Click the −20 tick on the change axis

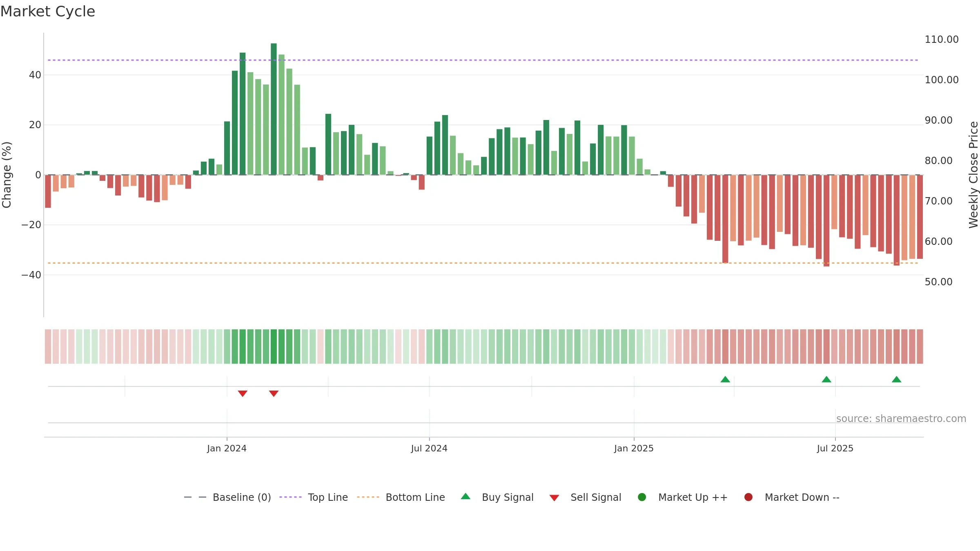(31, 225)
